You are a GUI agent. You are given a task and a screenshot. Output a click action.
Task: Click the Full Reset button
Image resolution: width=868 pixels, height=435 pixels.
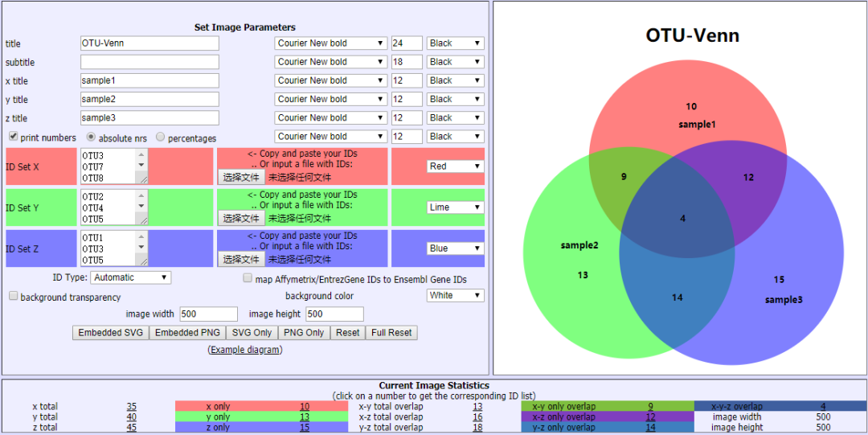[x=391, y=333]
